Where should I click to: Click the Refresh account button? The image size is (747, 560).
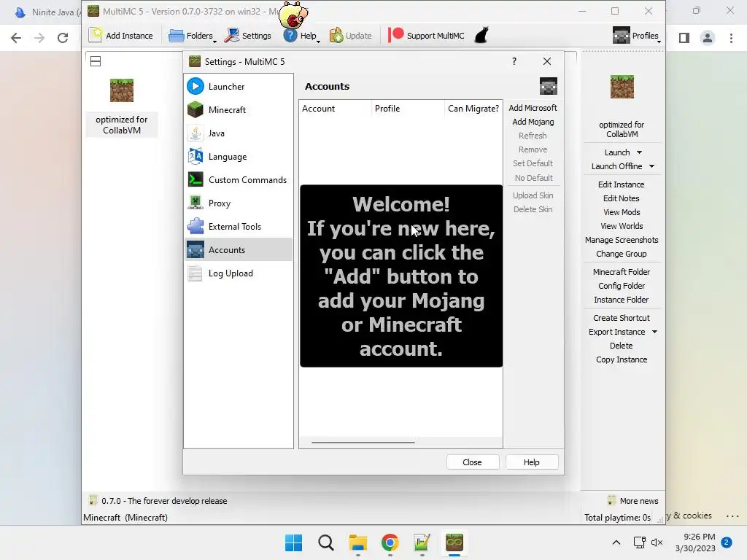[533, 136]
